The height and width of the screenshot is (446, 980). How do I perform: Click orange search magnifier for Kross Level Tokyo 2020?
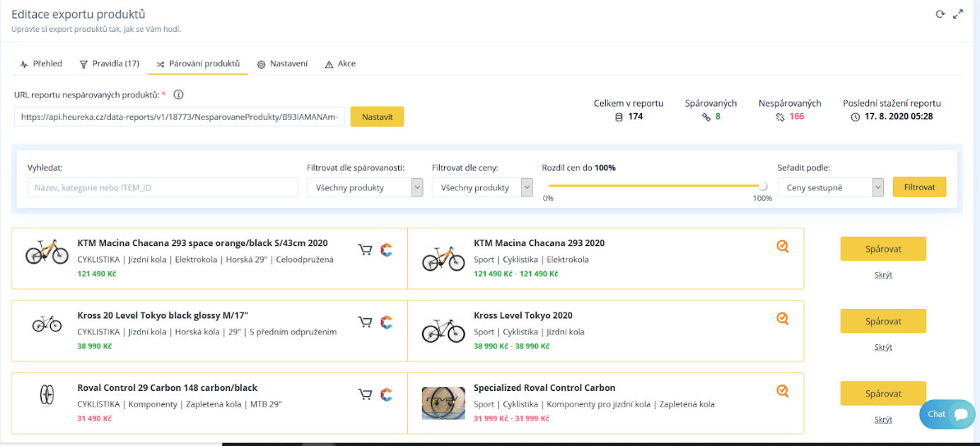coord(782,319)
